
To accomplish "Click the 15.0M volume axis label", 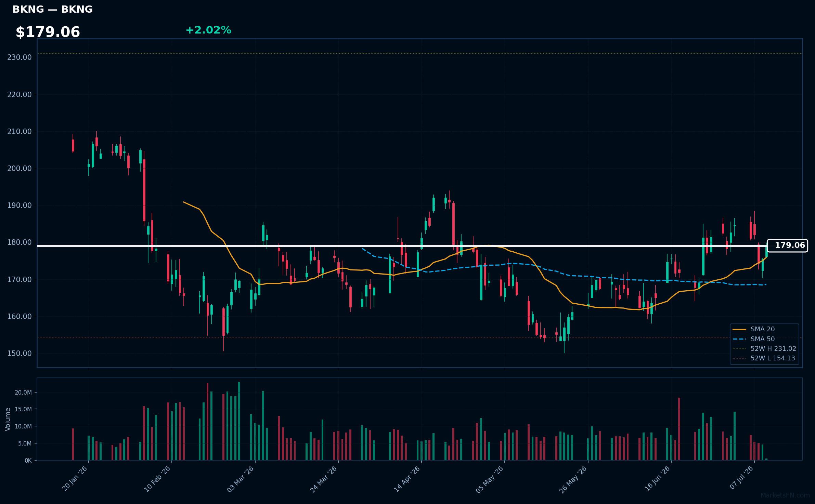I will (23, 409).
